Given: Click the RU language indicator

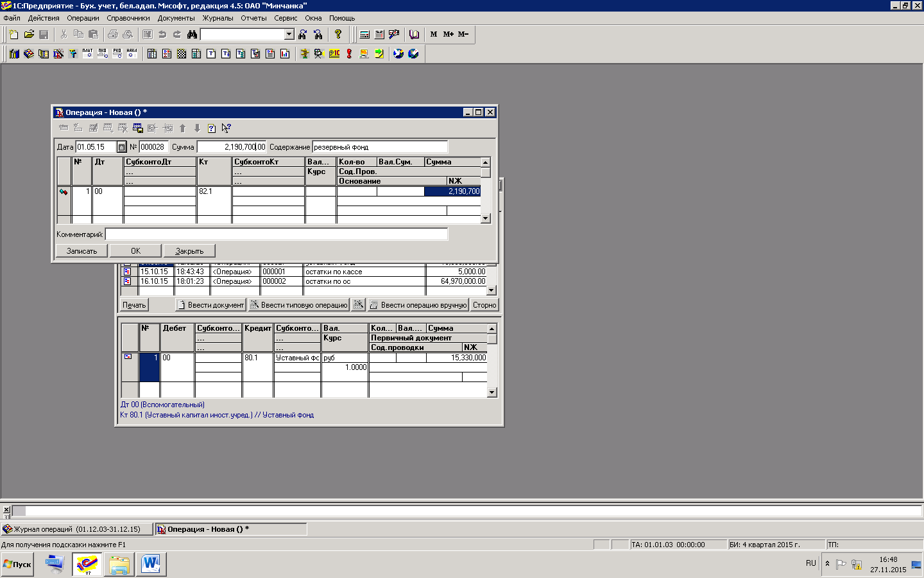Looking at the screenshot, I should 811,563.
